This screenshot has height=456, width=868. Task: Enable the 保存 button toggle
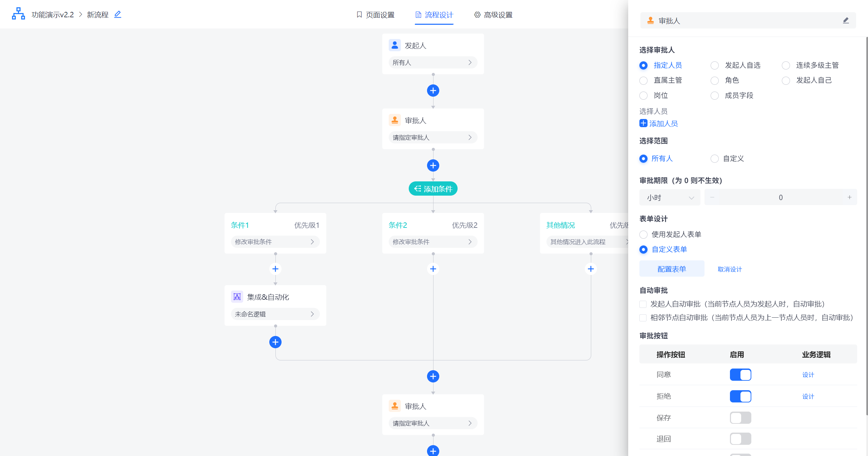pyautogui.click(x=740, y=418)
